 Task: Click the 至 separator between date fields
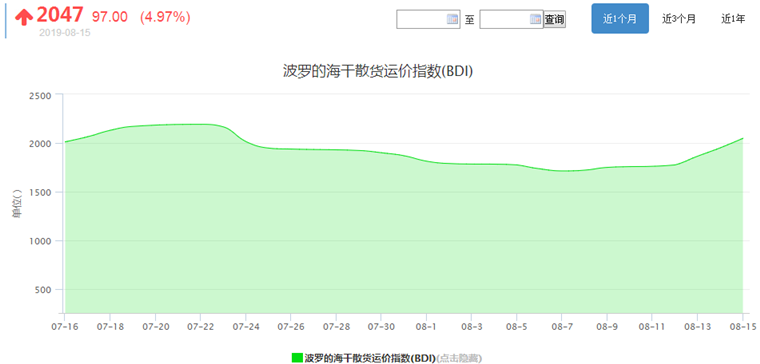[469, 20]
